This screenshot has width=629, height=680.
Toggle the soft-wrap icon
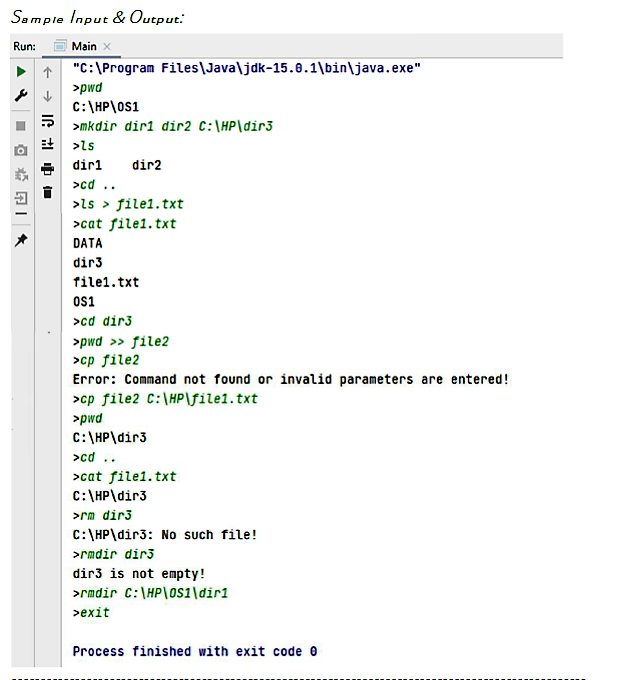click(x=48, y=121)
